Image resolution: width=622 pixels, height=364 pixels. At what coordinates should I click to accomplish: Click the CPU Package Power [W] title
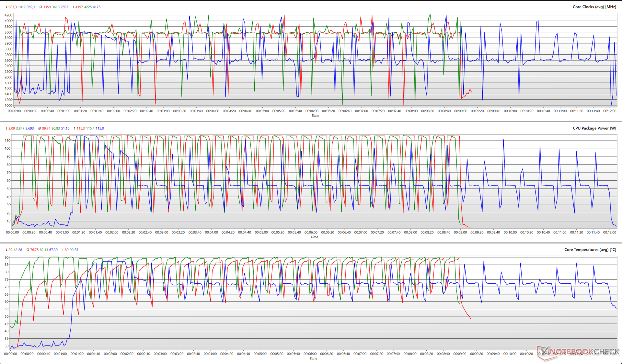(594, 128)
